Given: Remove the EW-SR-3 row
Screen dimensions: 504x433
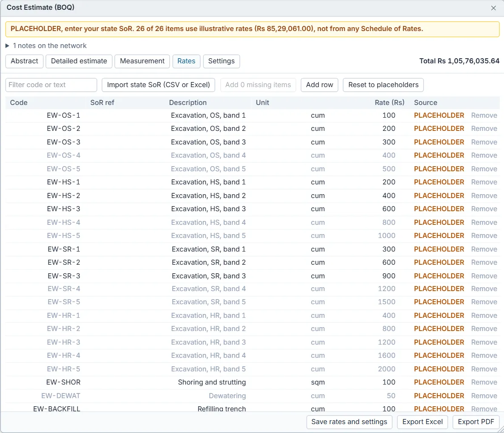Looking at the screenshot, I should click(x=484, y=276).
